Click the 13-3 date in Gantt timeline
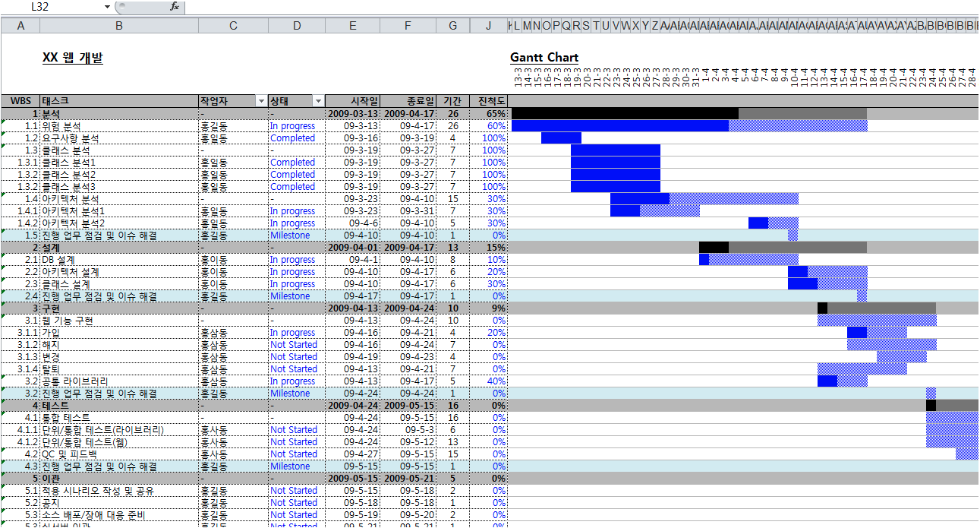The height and width of the screenshot is (528, 980). click(517, 78)
